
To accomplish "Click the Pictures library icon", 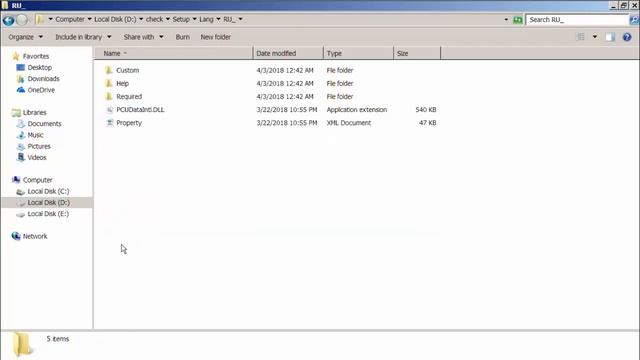I will 21,146.
